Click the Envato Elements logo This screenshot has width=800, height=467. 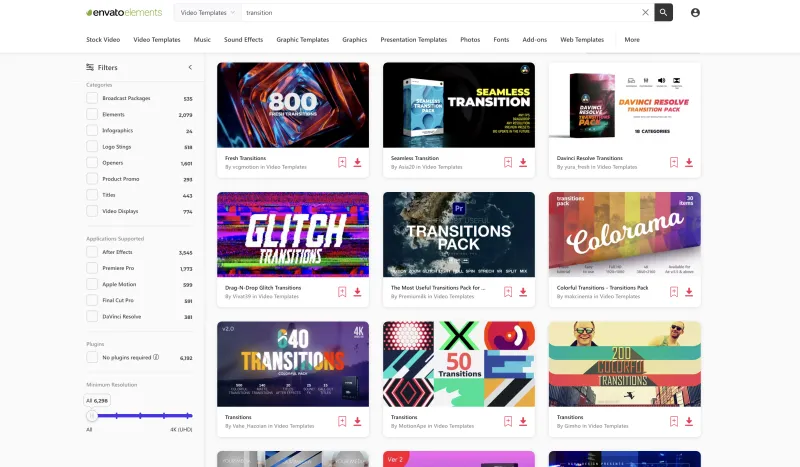[124, 12]
